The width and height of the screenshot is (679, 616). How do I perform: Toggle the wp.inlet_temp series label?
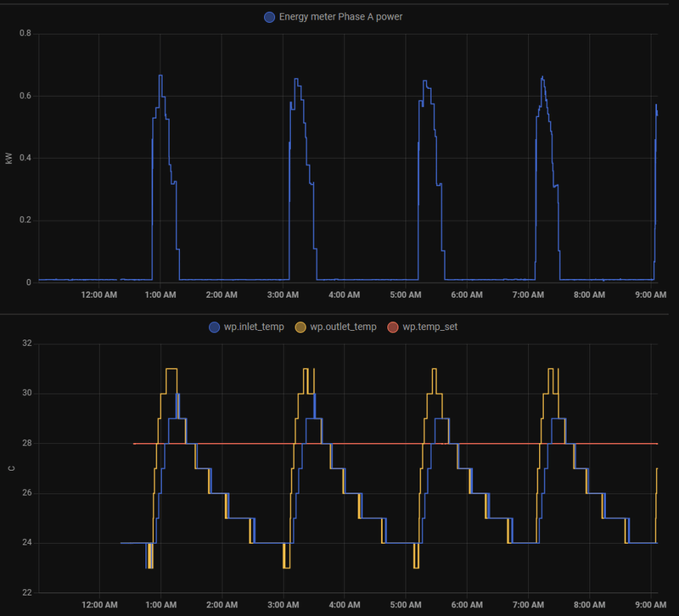[254, 327]
